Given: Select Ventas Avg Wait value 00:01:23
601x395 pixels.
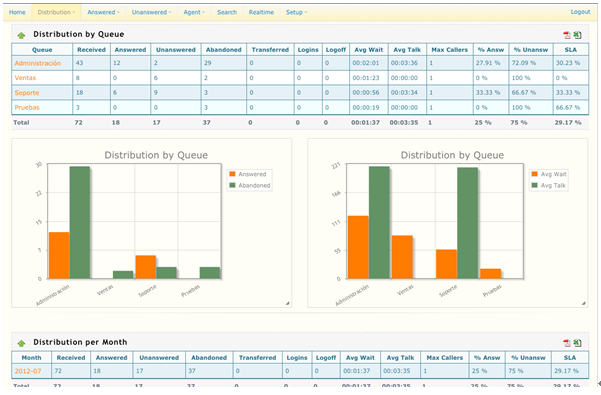Looking at the screenshot, I should coord(366,78).
